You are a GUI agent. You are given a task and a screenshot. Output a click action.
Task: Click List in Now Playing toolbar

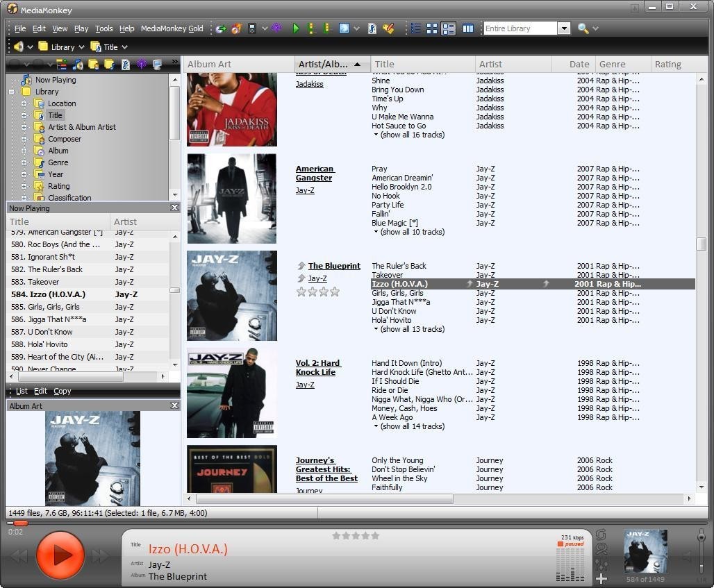[x=22, y=391]
